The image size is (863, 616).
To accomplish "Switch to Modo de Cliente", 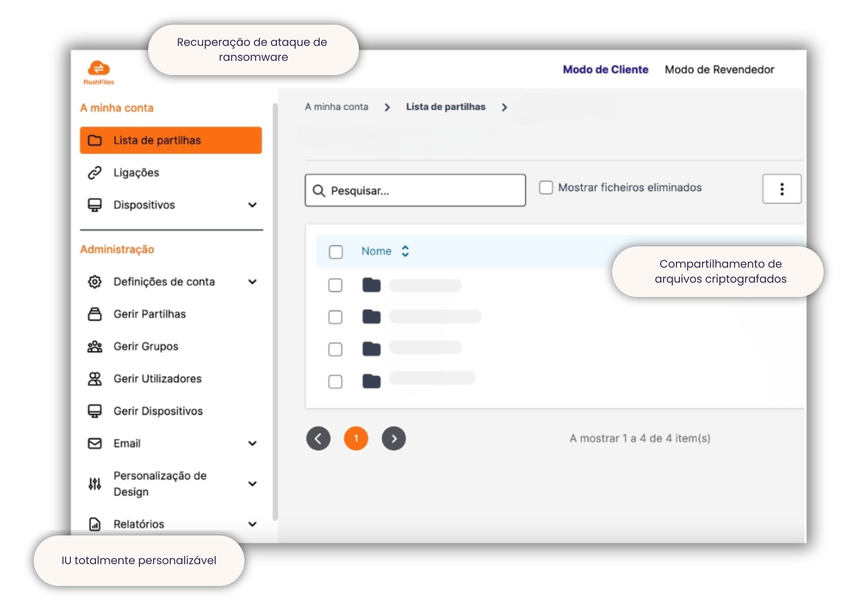I will (605, 69).
